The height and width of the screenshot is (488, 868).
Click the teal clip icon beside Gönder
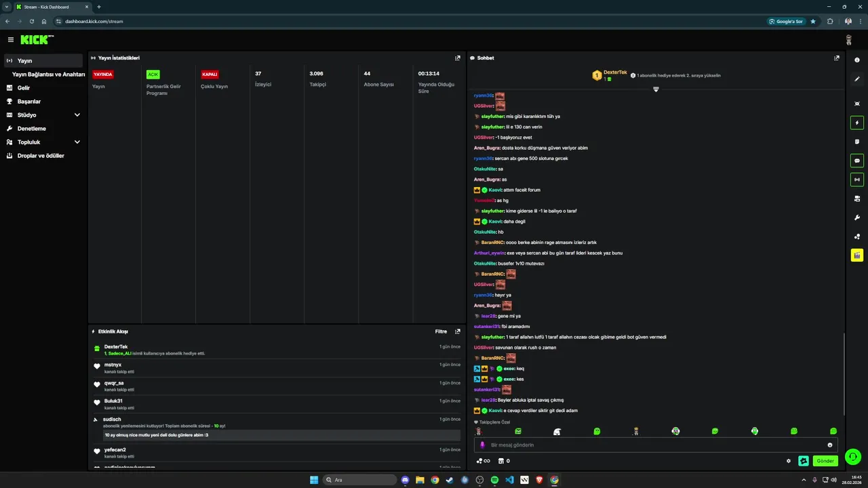[804, 461]
